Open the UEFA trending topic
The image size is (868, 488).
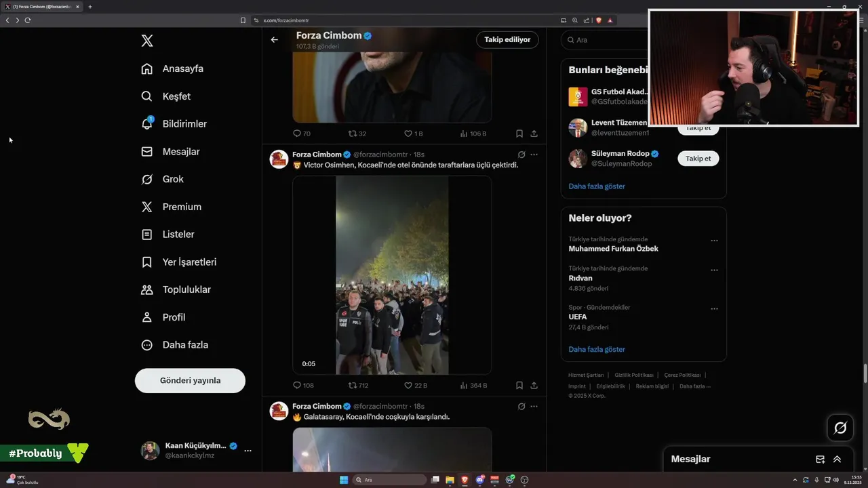pyautogui.click(x=578, y=317)
